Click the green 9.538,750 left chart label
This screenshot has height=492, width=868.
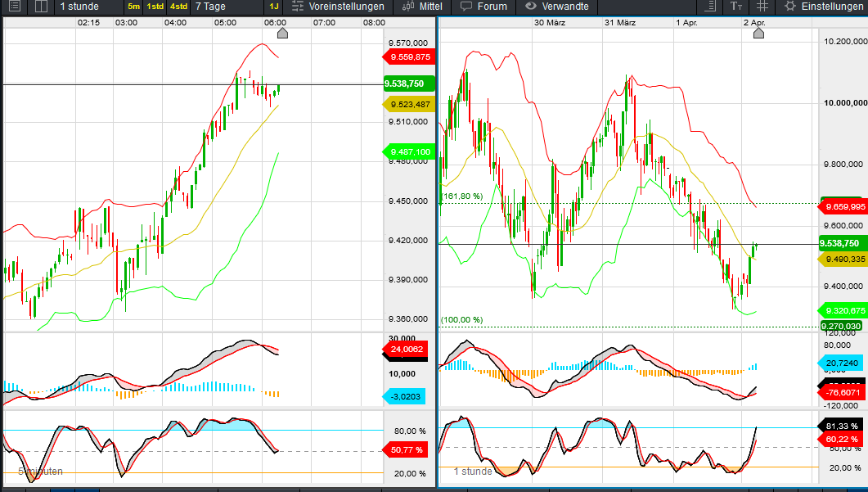(x=409, y=84)
